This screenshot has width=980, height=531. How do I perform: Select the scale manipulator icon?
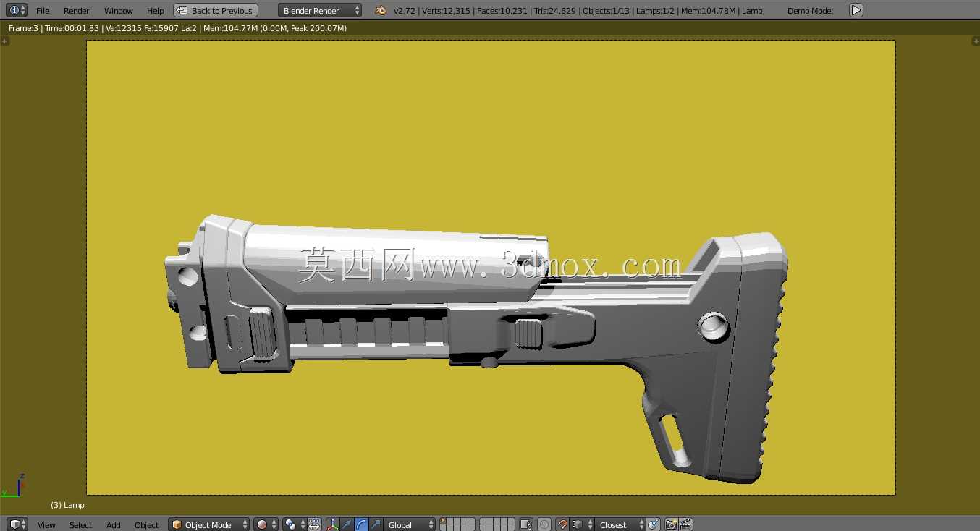375,524
